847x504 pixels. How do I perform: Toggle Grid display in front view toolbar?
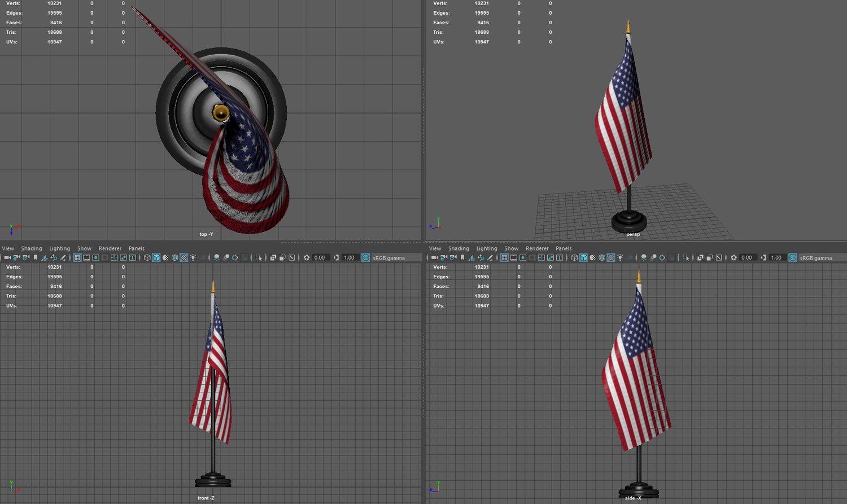point(77,257)
